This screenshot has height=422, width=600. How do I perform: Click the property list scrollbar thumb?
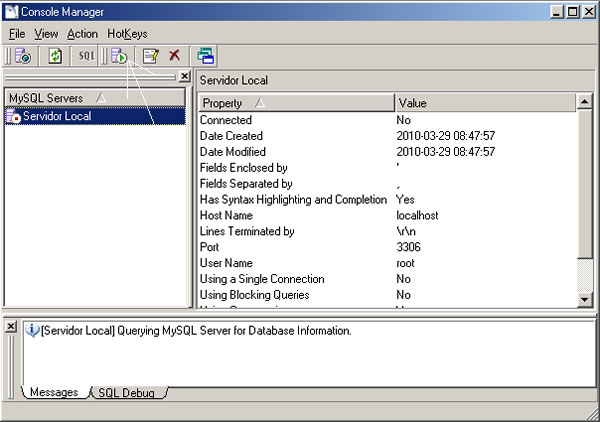click(x=584, y=184)
